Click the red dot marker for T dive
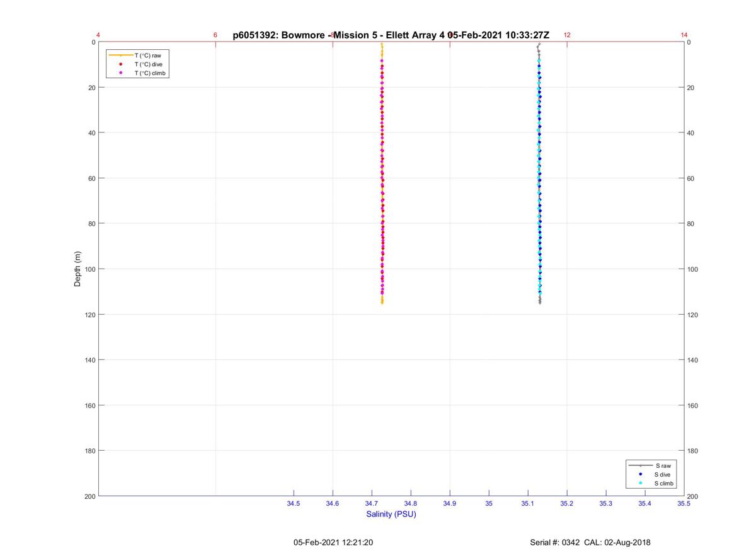The width and height of the screenshot is (756, 558). point(120,64)
